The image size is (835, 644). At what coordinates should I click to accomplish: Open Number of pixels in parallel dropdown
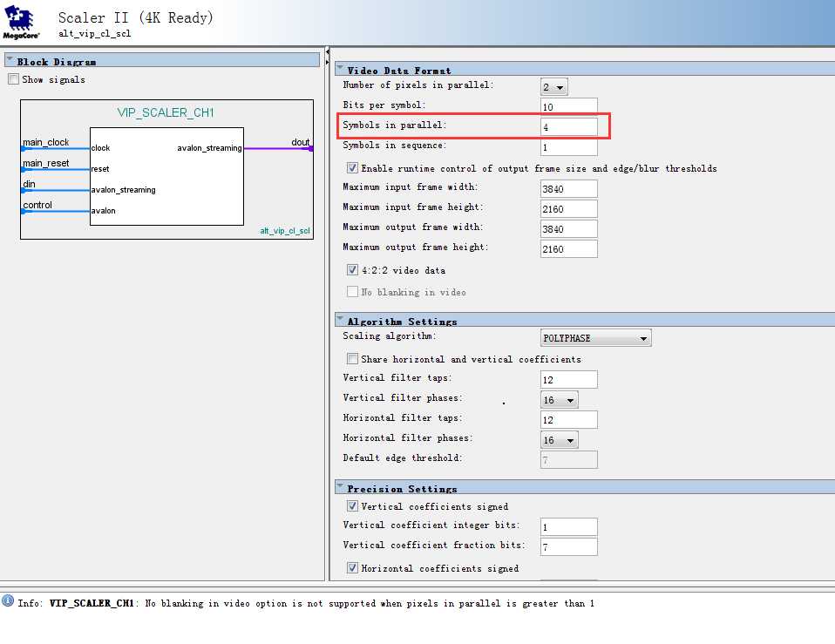click(x=553, y=87)
